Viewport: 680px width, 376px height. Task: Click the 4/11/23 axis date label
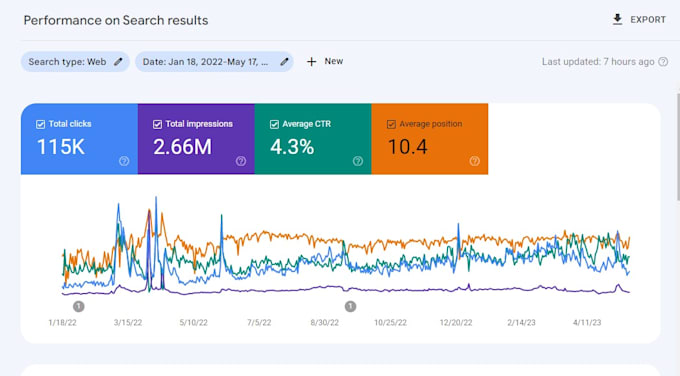[587, 323]
